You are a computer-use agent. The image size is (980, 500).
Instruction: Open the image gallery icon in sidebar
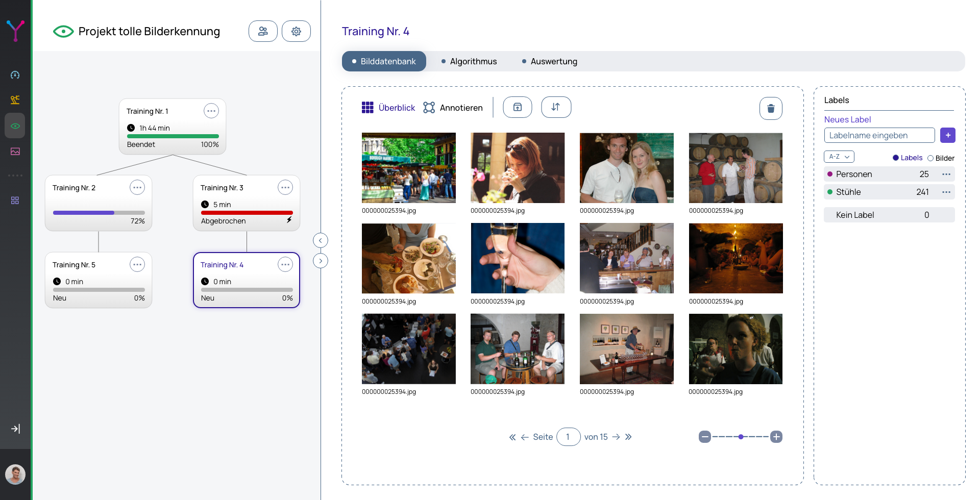tap(15, 152)
